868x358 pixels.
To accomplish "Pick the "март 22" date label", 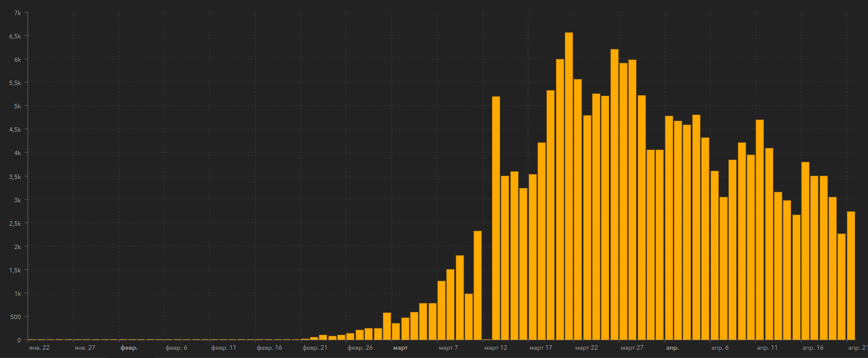I will coord(586,348).
